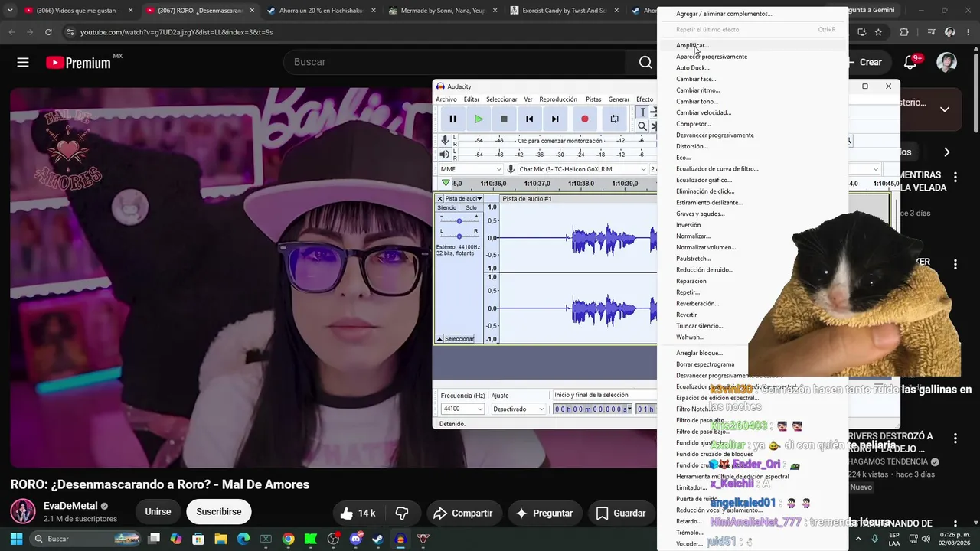Click the track pan slider
This screenshot has width=980, height=551.
[x=459, y=236]
